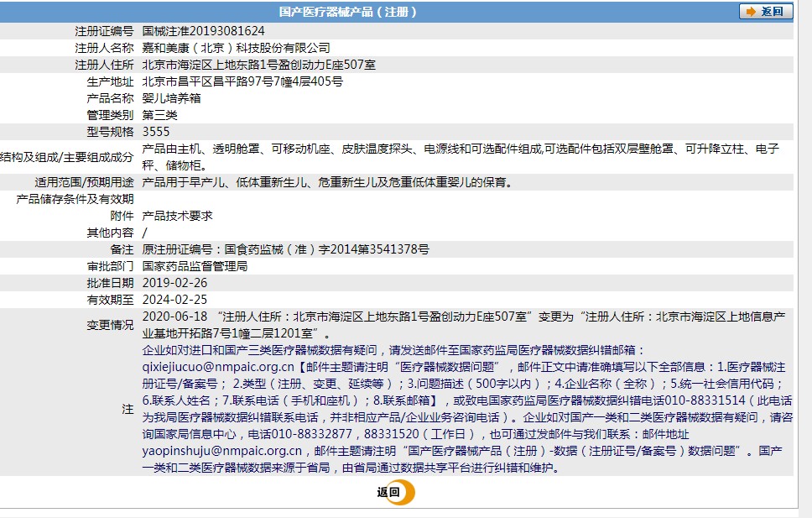The height and width of the screenshot is (518, 812).
Task: Click label 备注
Action: point(122,249)
